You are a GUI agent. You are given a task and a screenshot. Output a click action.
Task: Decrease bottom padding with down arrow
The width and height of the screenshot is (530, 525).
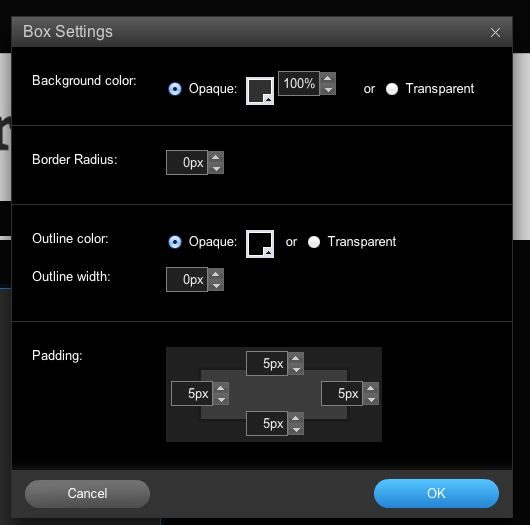click(296, 429)
